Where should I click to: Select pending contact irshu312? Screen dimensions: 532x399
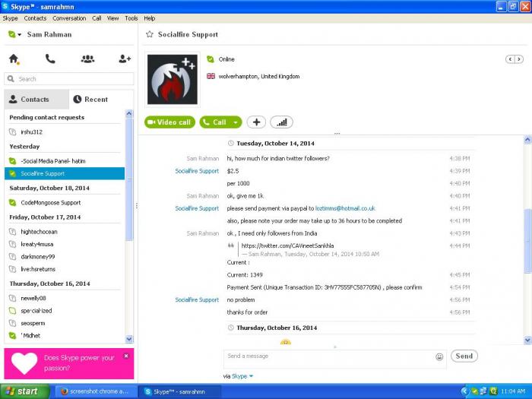[65, 132]
